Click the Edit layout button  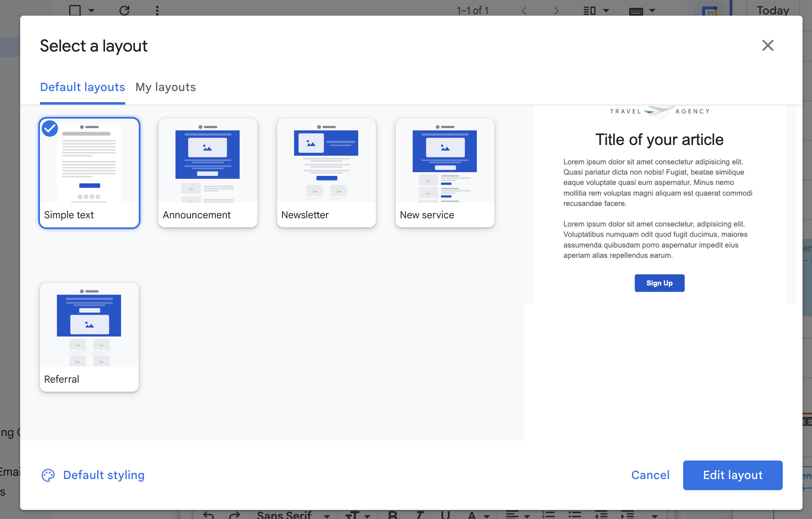(733, 475)
